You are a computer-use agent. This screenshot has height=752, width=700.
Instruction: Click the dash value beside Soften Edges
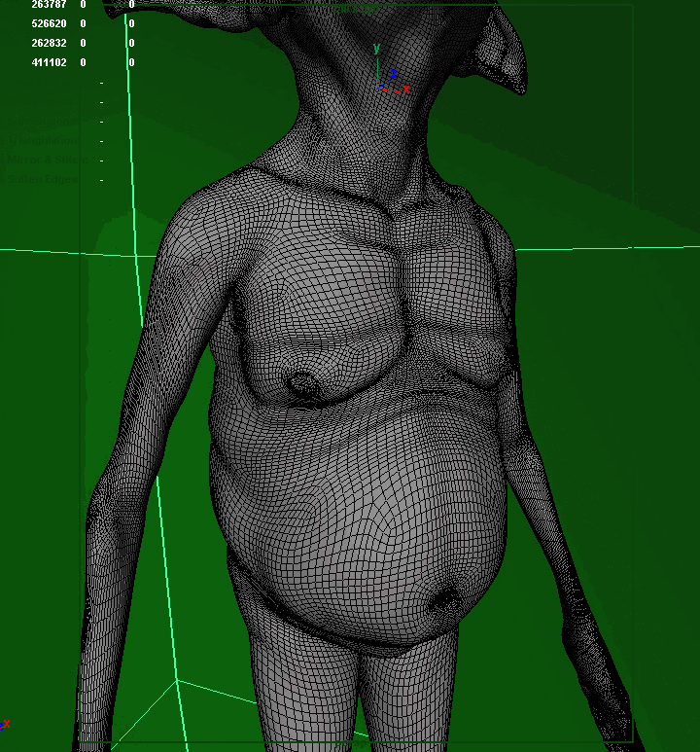tap(101, 179)
